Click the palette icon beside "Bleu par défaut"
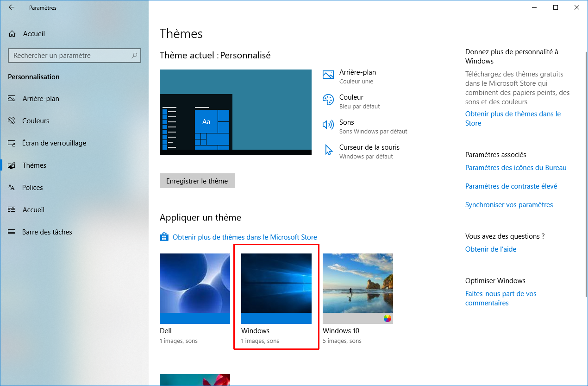This screenshot has width=588, height=386. 328,100
